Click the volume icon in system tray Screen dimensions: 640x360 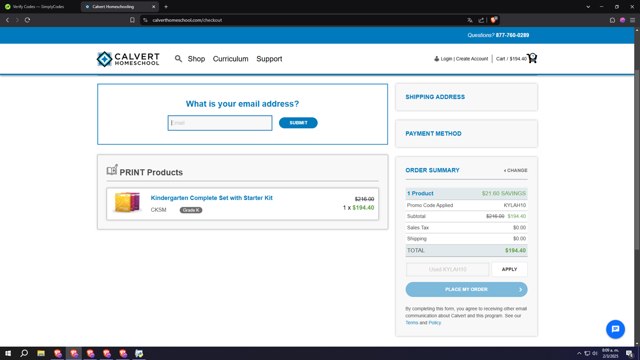pos(595,353)
